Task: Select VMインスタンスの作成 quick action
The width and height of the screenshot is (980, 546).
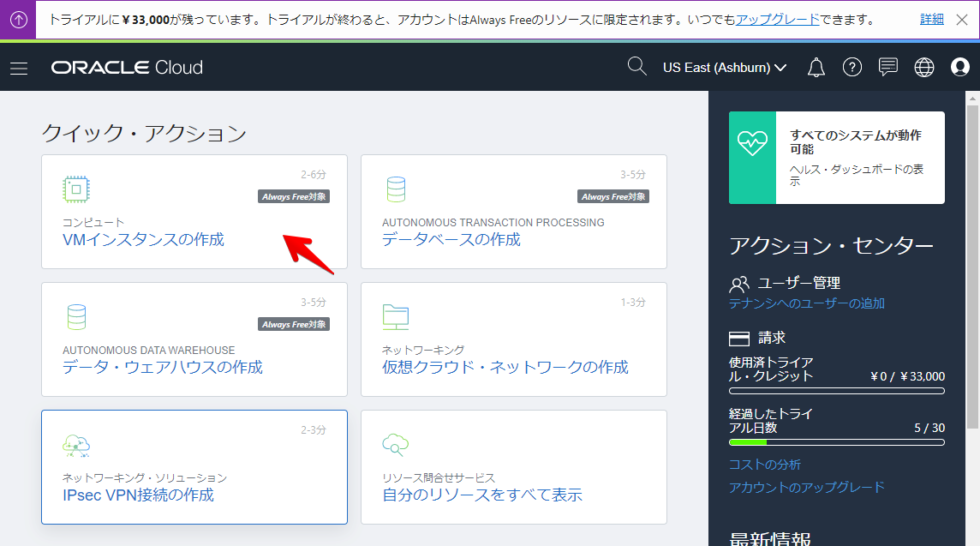Action: (143, 240)
